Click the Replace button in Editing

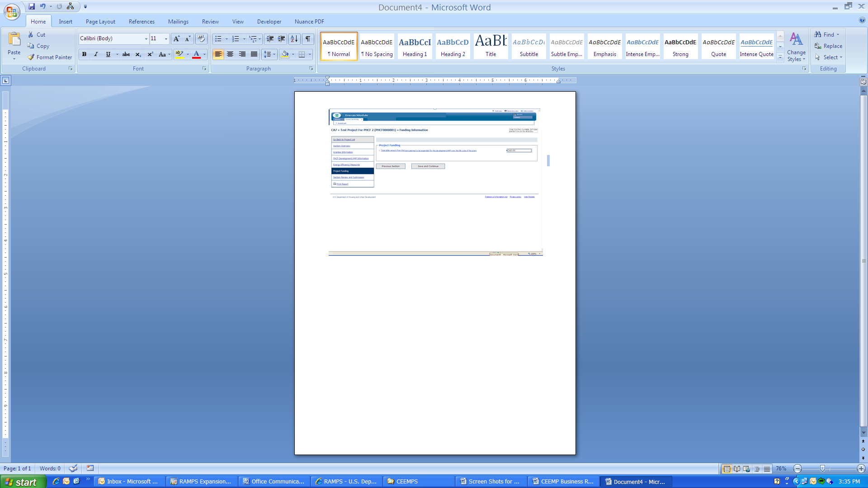coord(828,46)
